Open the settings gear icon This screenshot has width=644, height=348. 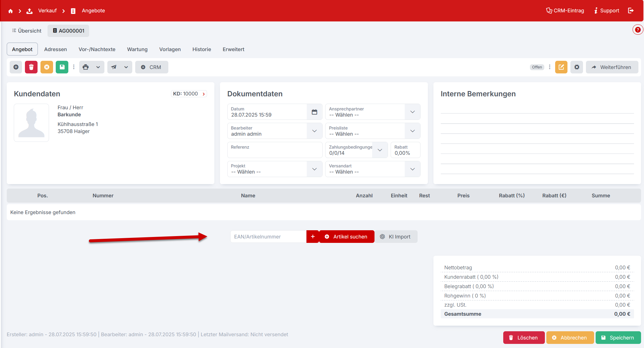[577, 67]
